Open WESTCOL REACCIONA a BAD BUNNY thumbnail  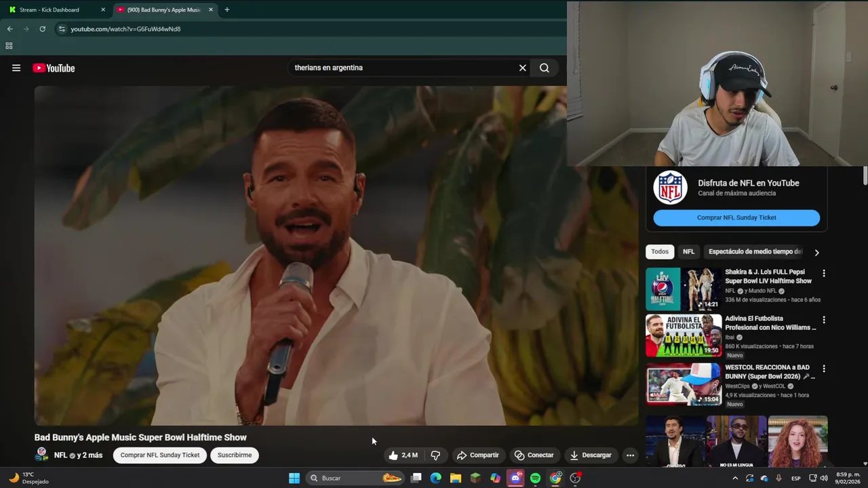684,384
